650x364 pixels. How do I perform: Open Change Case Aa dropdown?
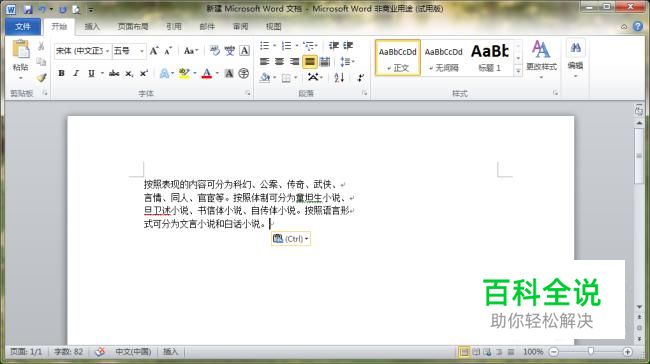point(191,51)
